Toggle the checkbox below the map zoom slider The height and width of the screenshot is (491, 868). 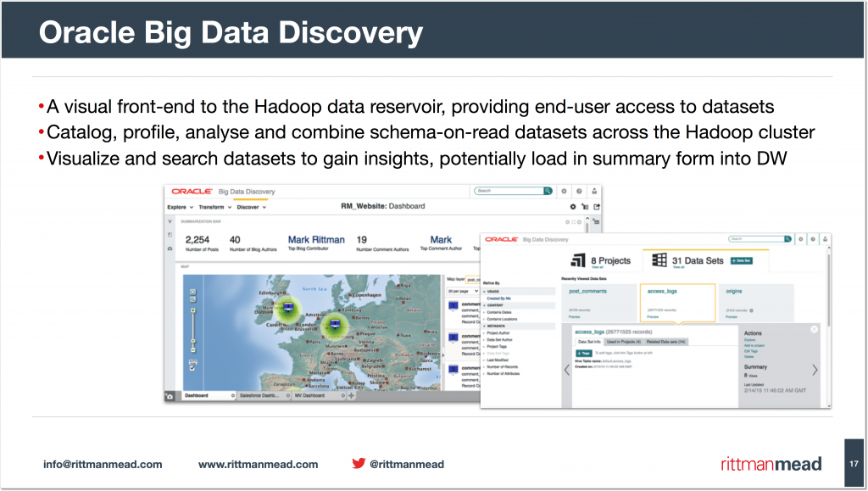[x=192, y=367]
